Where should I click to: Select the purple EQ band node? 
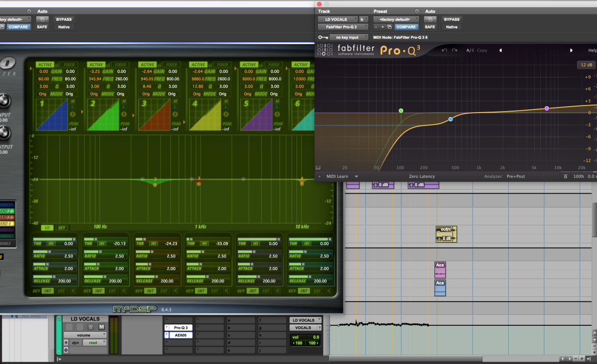(547, 109)
